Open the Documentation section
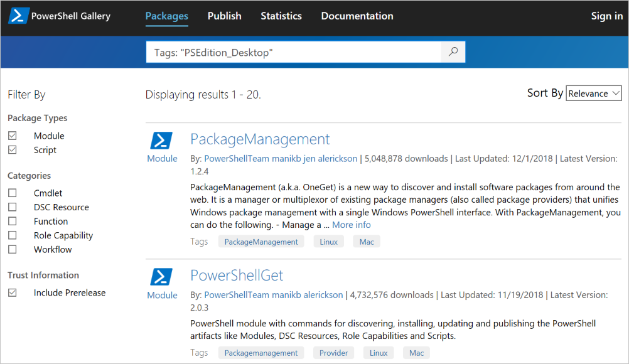629x364 pixels. [x=357, y=16]
